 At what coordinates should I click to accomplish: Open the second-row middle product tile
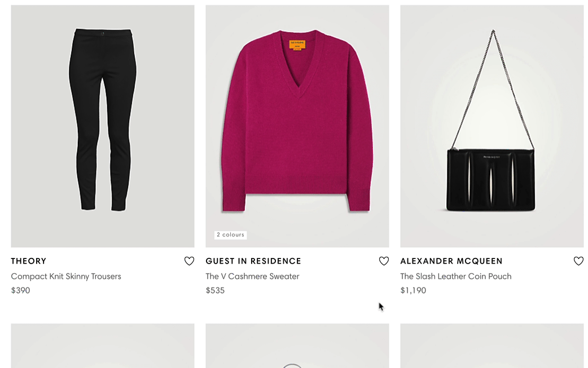(x=297, y=346)
